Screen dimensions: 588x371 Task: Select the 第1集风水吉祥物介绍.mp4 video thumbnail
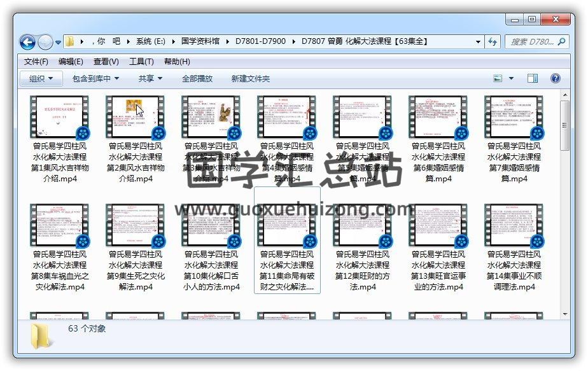[x=60, y=118]
